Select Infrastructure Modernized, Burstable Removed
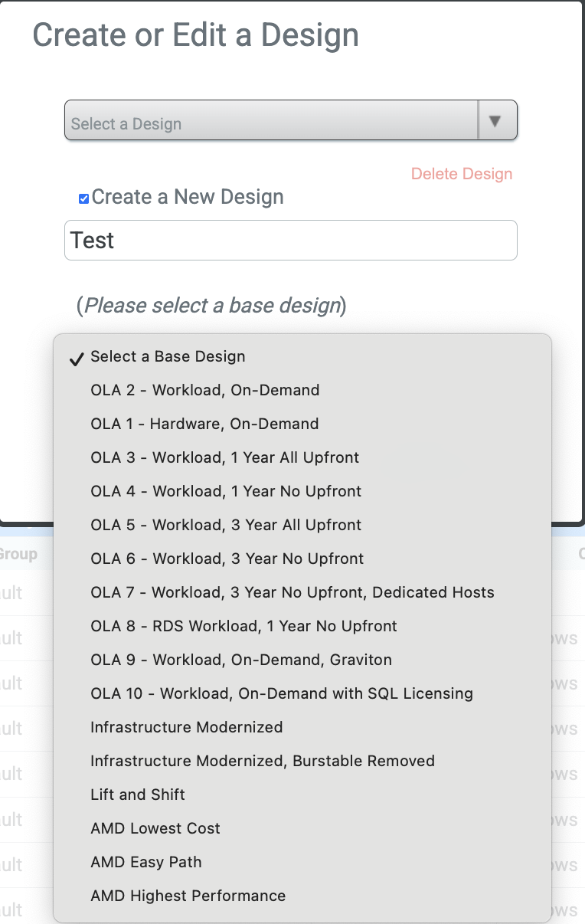Screen dimensions: 585x924 point(262,761)
